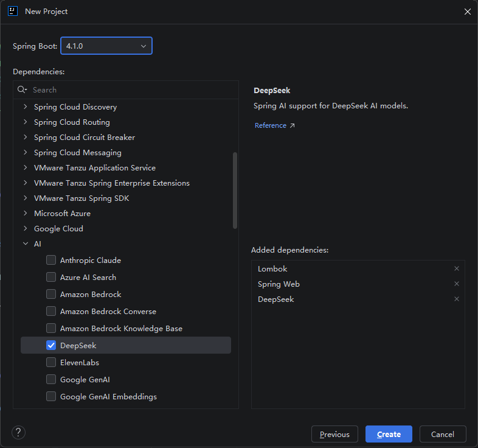This screenshot has height=448, width=478.
Task: Tick the Amazon Bedrock checkbox
Action: [51, 294]
